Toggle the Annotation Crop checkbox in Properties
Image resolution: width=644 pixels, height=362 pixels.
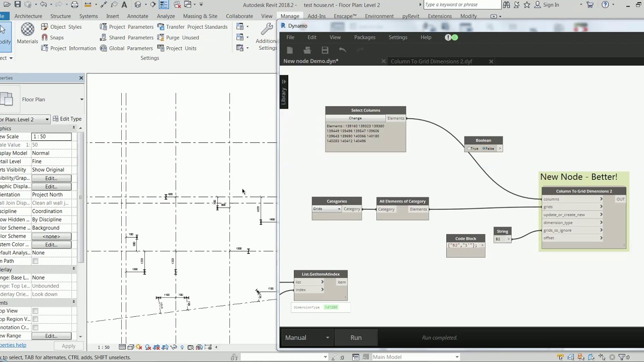pyautogui.click(x=35, y=327)
